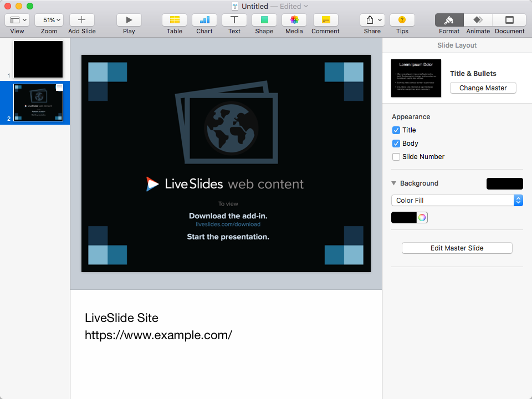This screenshot has height=399, width=532.
Task: Click the globe image on the slide
Action: tap(231, 127)
